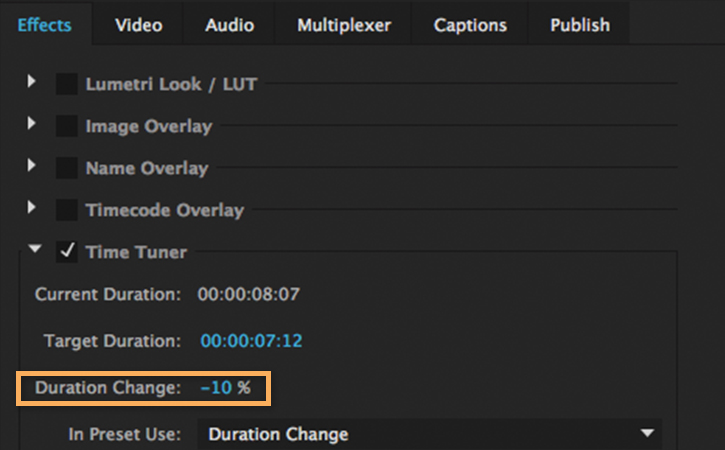This screenshot has width=725, height=450.
Task: Disable the Time Tuner checkbox
Action: 67,252
